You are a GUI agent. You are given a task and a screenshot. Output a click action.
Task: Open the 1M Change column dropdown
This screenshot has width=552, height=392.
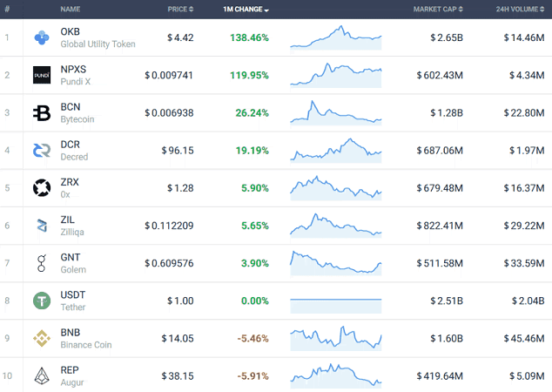(266, 10)
